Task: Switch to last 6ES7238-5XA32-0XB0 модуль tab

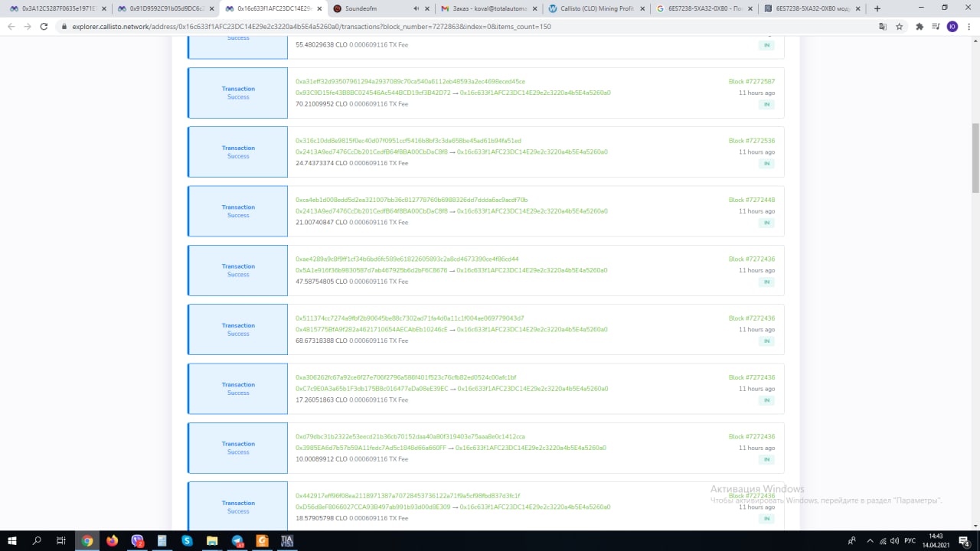Action: [813, 8]
